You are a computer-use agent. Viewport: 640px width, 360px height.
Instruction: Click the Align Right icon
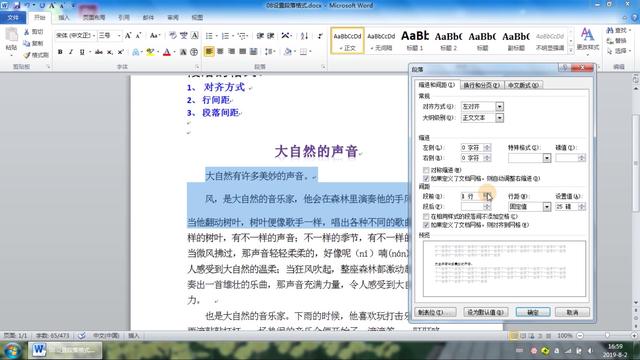231,51
